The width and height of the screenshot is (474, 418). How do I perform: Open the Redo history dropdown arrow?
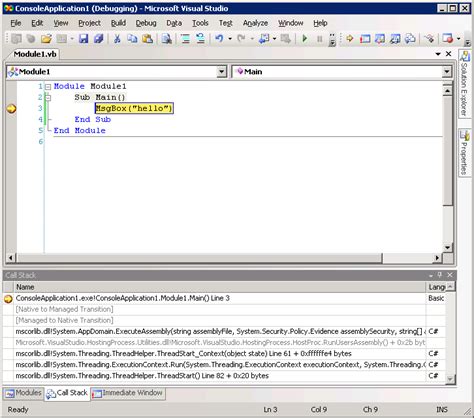(x=252, y=39)
